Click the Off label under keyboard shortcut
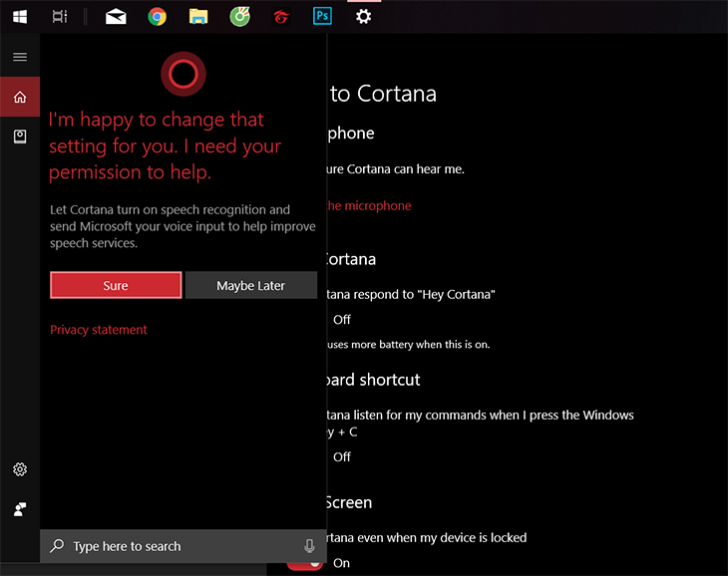 coord(342,456)
